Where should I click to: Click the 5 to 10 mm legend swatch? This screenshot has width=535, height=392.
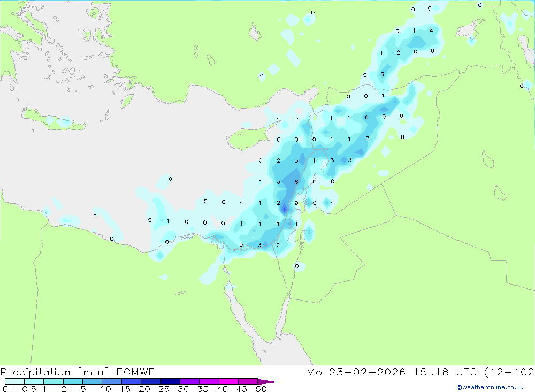[92, 381]
